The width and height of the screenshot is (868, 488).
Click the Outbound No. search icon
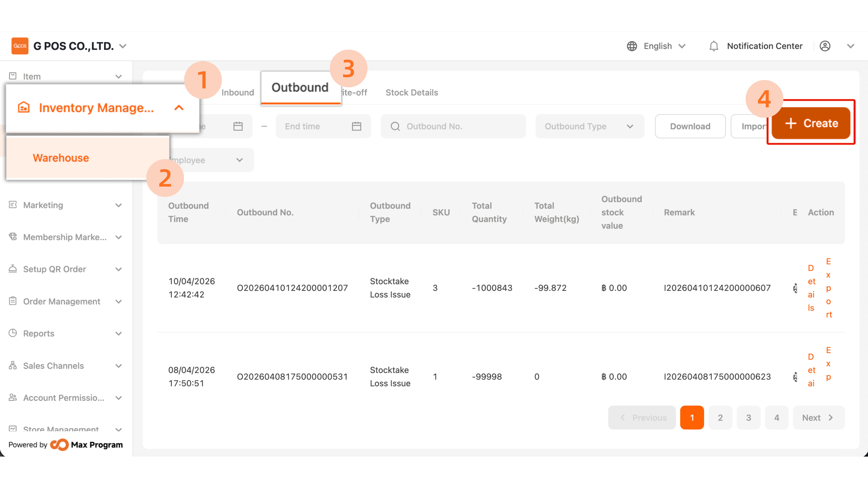pyautogui.click(x=395, y=126)
